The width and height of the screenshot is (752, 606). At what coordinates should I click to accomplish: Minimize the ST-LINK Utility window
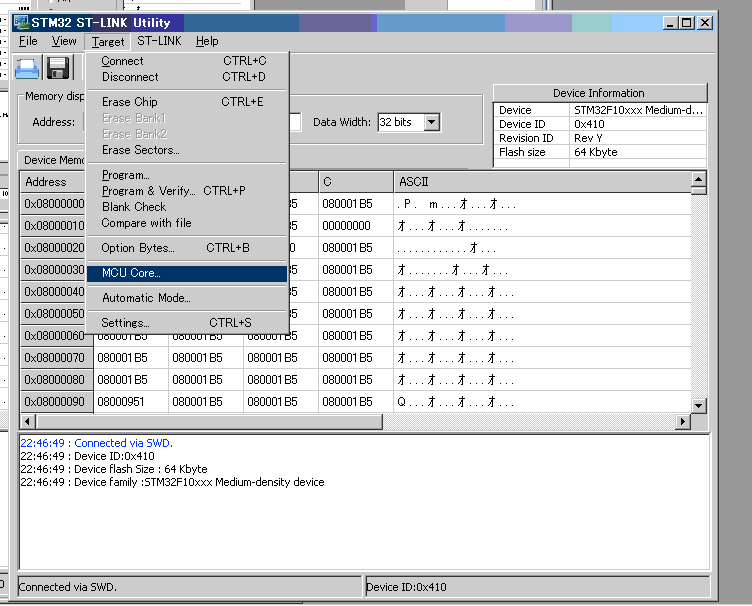[670, 23]
